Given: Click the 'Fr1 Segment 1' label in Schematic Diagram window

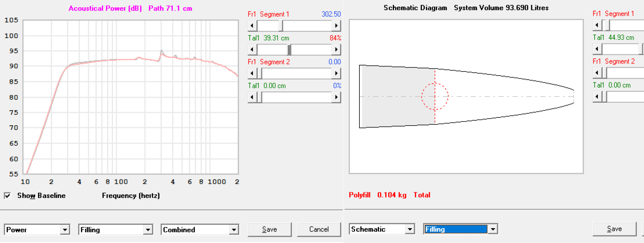Looking at the screenshot, I should pyautogui.click(x=613, y=14).
